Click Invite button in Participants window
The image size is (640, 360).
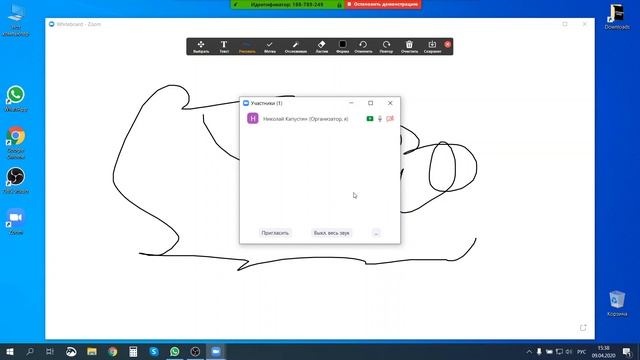tap(275, 233)
